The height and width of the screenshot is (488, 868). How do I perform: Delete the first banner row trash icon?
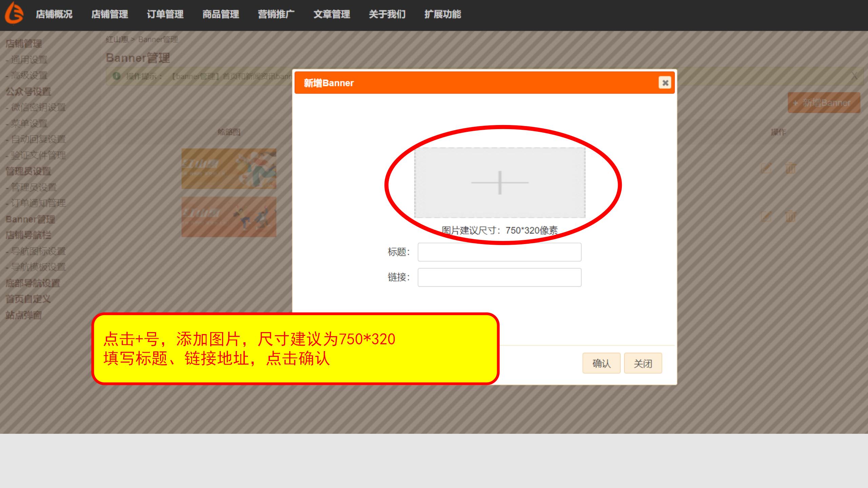pos(790,168)
